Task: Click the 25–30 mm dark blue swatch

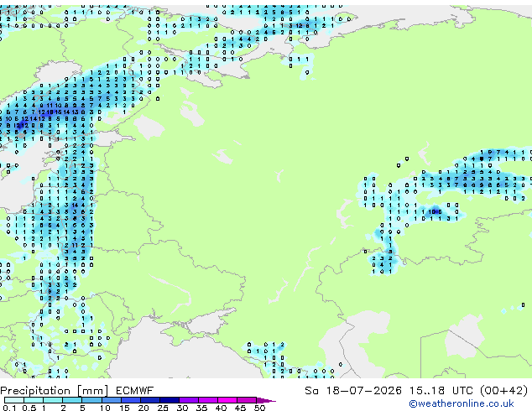Action: click(x=169, y=400)
